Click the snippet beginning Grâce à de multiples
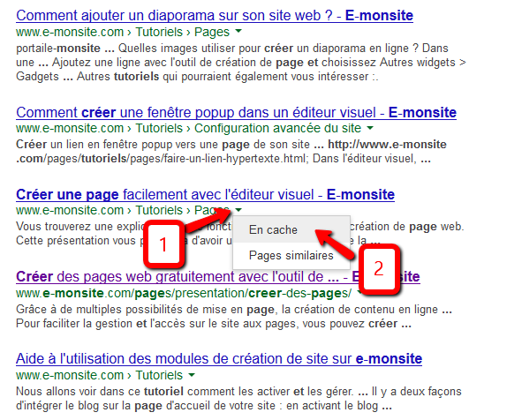 [234, 317]
